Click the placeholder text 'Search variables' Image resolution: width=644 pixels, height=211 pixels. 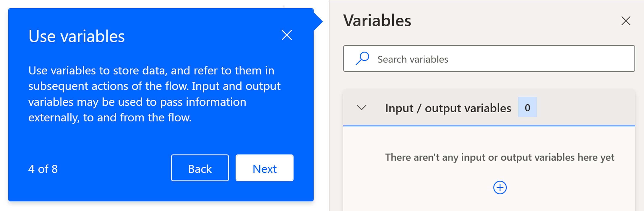tap(413, 59)
